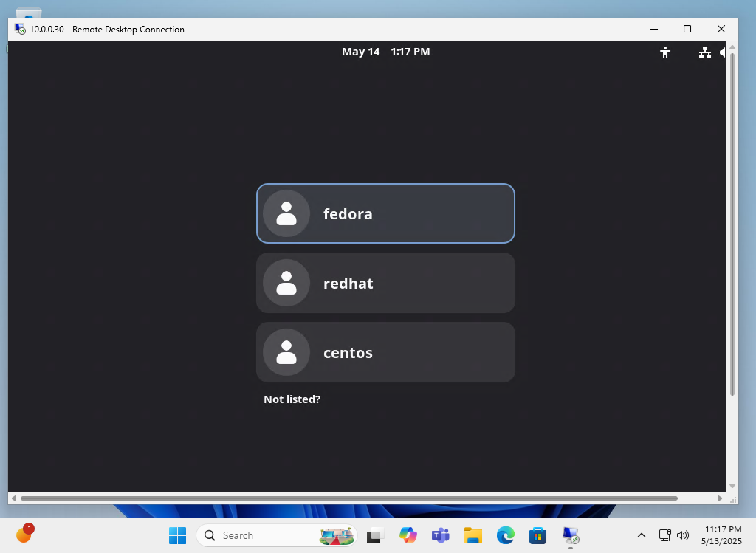The height and width of the screenshot is (553, 756).
Task: Show hidden system tray icons
Action: click(642, 535)
